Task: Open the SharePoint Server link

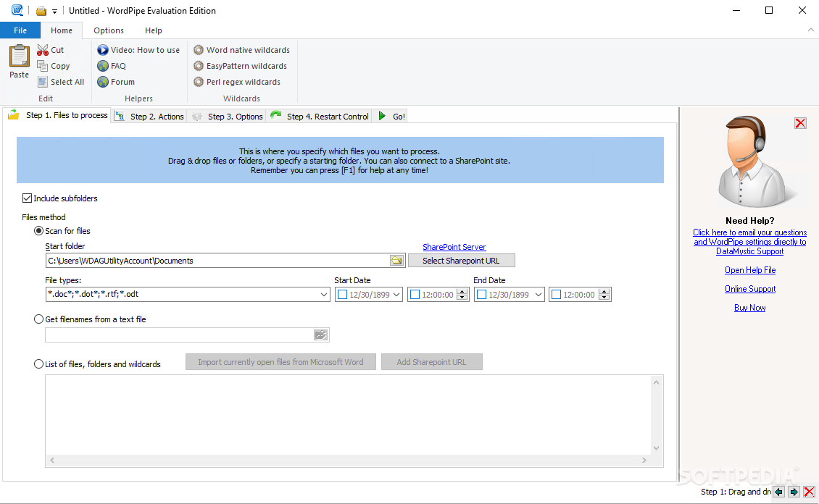Action: click(454, 247)
